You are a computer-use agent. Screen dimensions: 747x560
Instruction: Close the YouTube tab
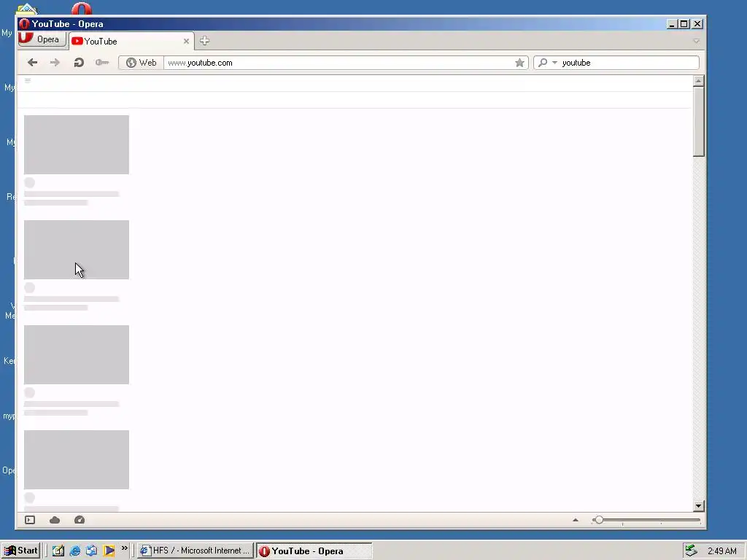186,42
